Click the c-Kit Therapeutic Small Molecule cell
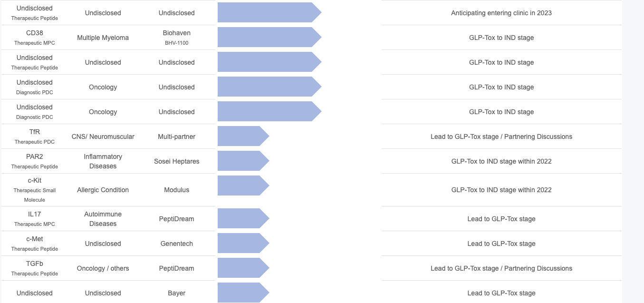Screen dimensions: 644x303 (x=35, y=190)
